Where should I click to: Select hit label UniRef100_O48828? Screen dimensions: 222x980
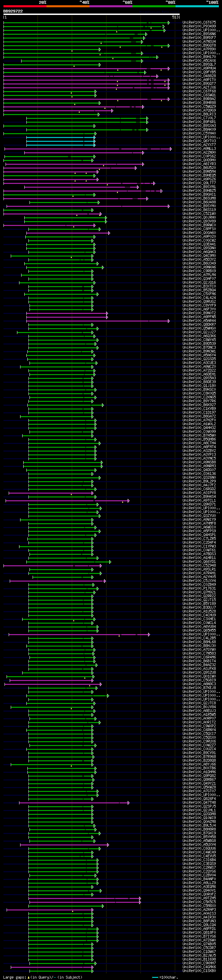coord(199,76)
